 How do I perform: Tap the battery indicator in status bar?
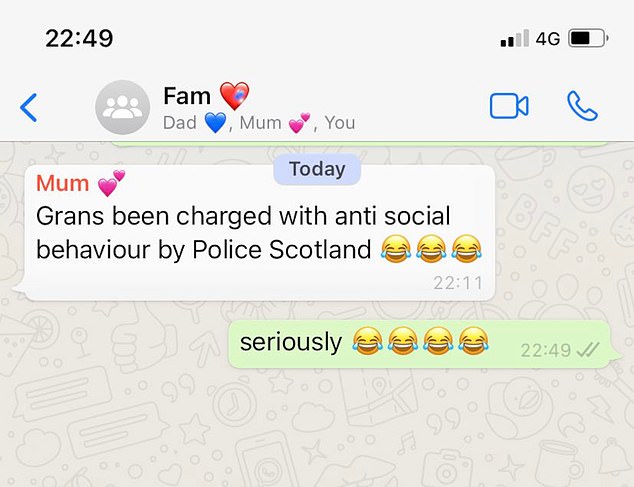click(588, 38)
